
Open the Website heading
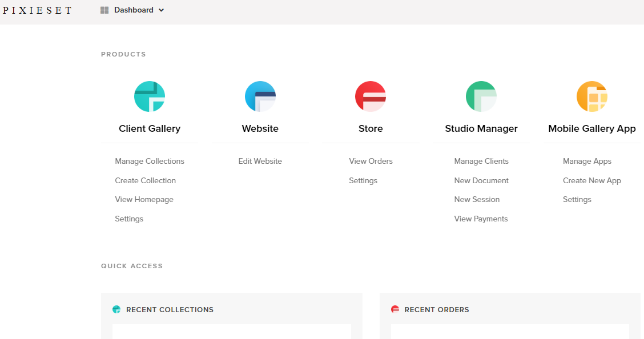point(260,128)
